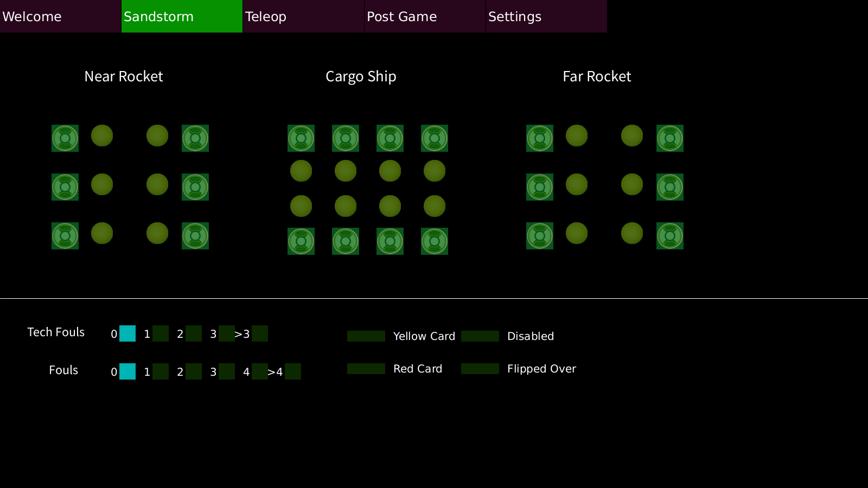Click top-right hatch icon on Far Rocket

coord(670,138)
